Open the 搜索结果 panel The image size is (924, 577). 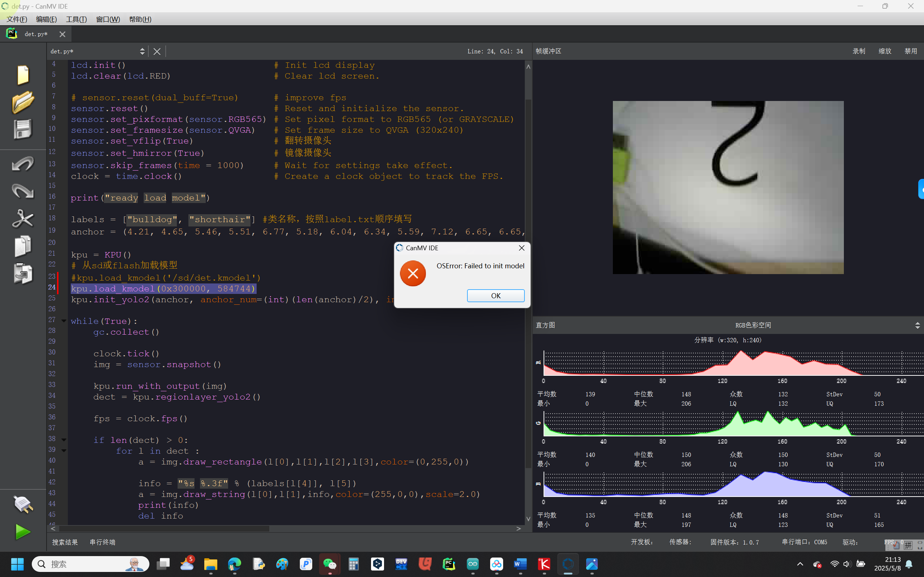(65, 542)
